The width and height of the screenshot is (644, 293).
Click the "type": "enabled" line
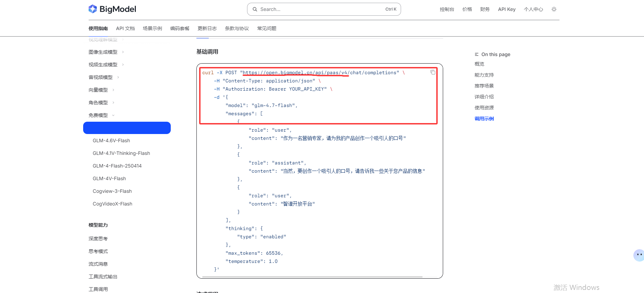tap(261, 237)
